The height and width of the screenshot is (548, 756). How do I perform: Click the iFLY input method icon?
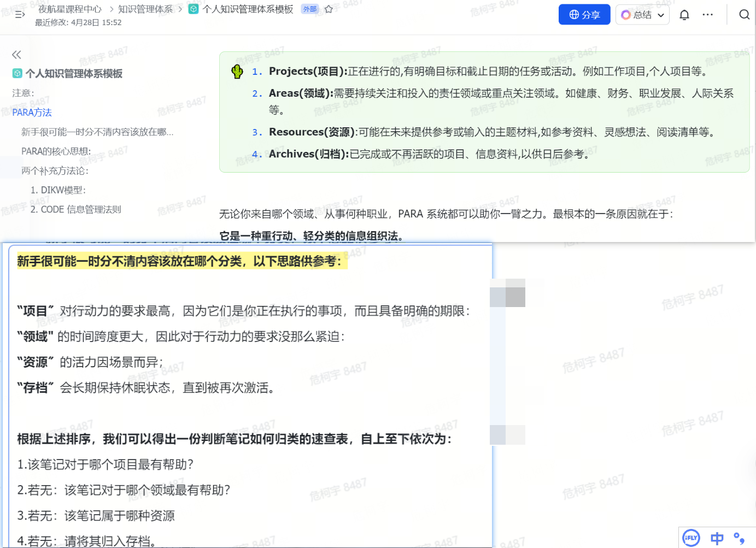tap(691, 538)
